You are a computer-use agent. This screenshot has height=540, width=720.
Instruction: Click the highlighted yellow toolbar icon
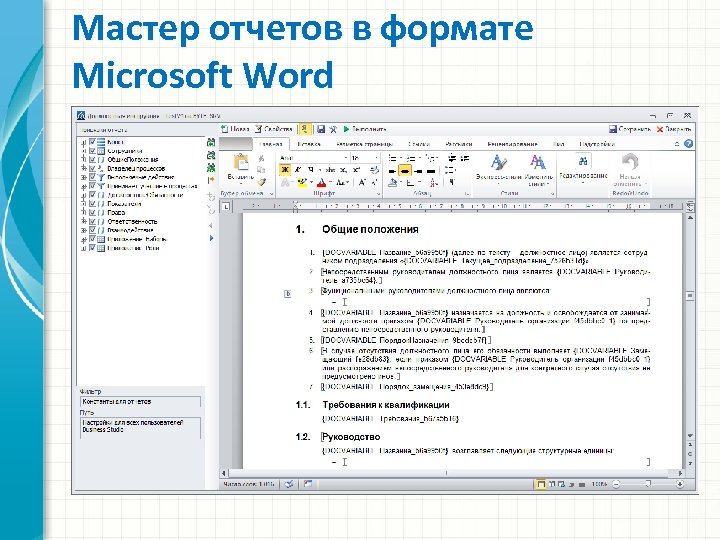[304, 129]
